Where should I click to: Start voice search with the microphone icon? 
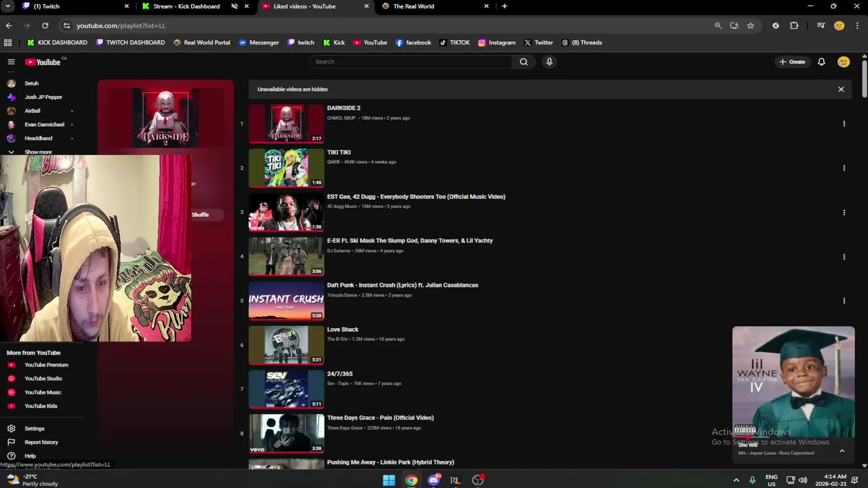click(x=549, y=62)
